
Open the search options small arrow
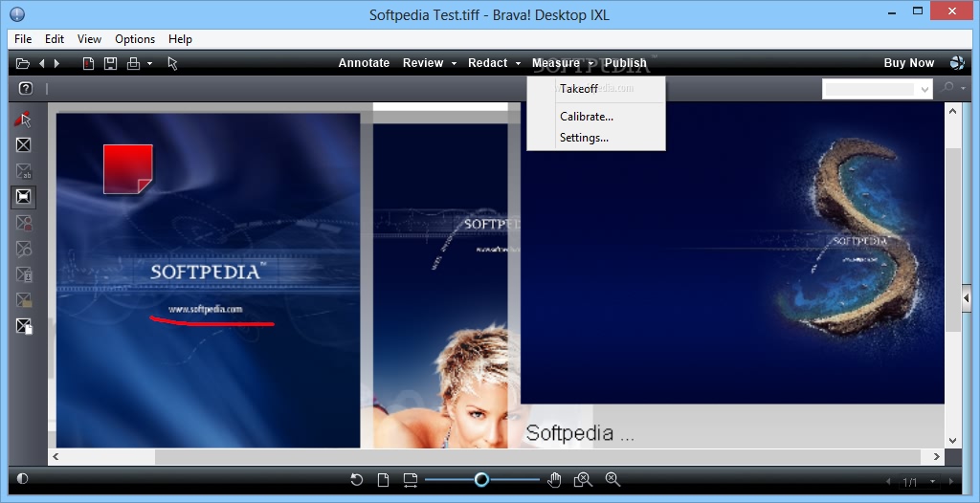point(963,89)
